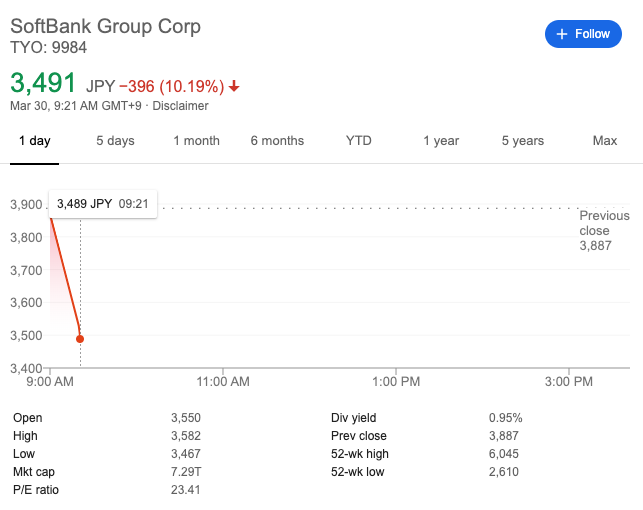The image size is (643, 510).
Task: View the 5 years chart
Action: [522, 141]
